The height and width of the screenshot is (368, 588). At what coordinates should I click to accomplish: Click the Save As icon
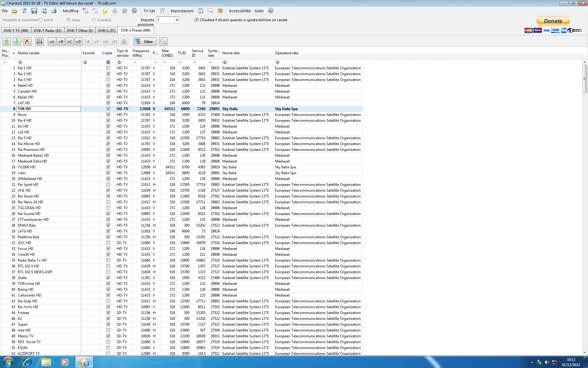44,11
